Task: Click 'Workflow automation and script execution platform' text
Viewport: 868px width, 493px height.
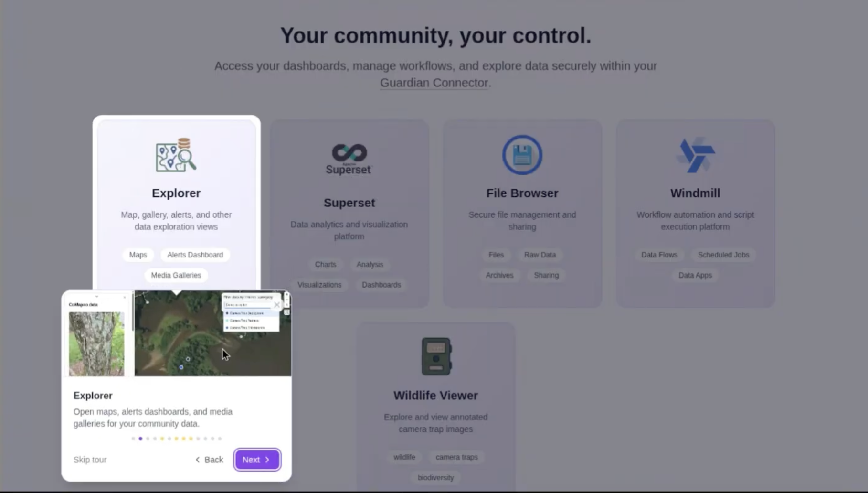Action: tap(695, 221)
